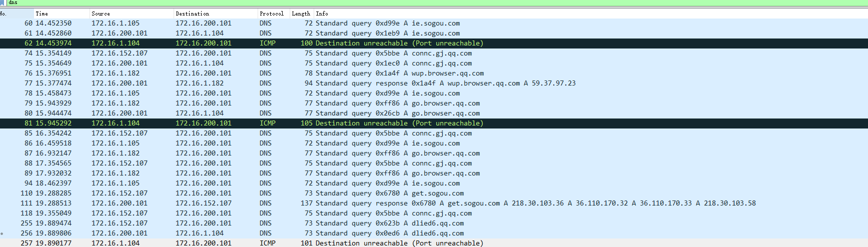Select packet 78 at time 15.458473
868x247 pixels.
coord(434,93)
